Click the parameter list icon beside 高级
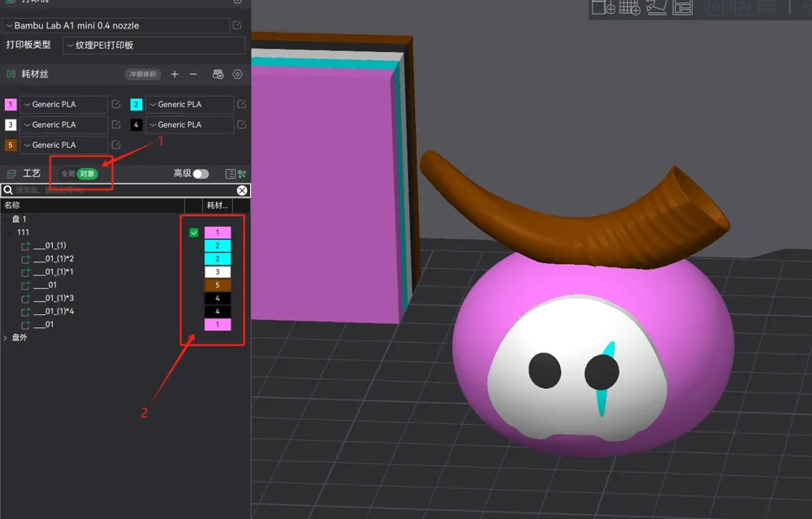 pos(231,174)
